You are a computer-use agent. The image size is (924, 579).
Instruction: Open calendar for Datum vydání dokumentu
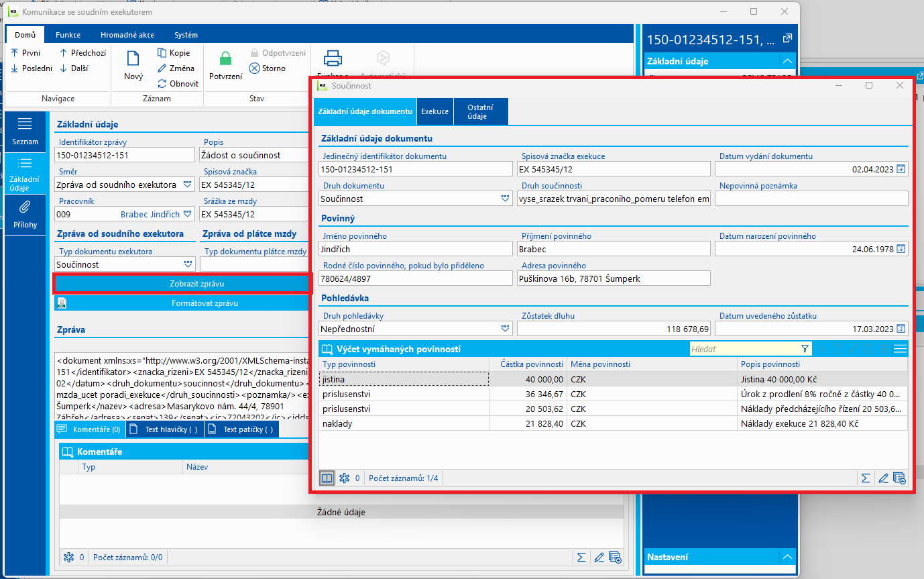(901, 169)
